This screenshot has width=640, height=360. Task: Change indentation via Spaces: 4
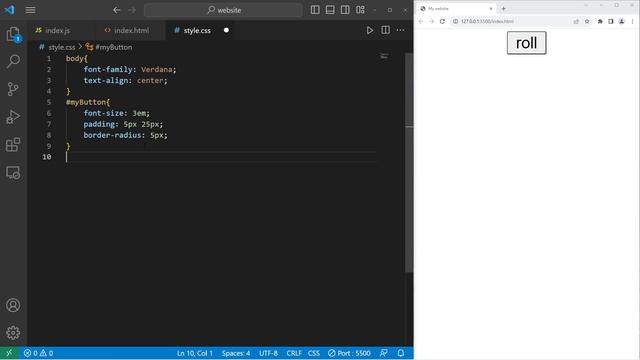236,353
